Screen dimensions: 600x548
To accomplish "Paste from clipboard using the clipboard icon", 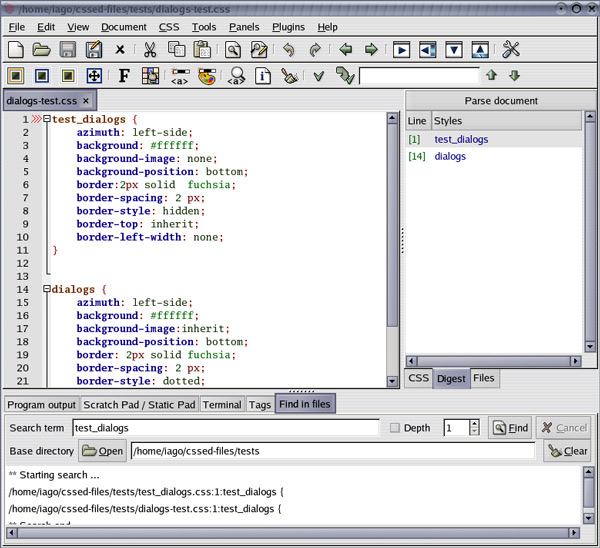I will point(202,50).
